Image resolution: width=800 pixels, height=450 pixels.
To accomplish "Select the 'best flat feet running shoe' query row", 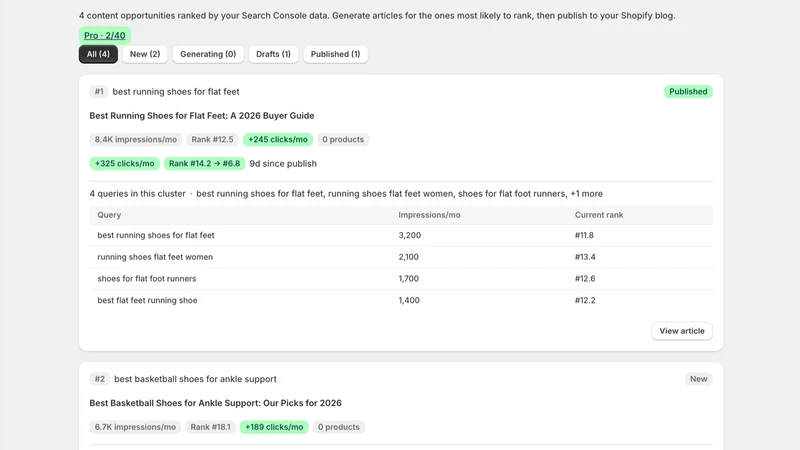I will tap(401, 300).
